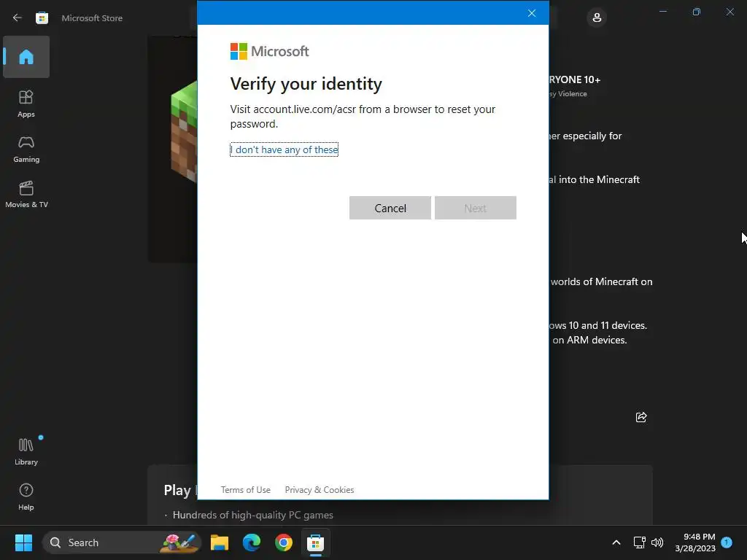
Task: Open the user account profile icon
Action: click(x=597, y=18)
